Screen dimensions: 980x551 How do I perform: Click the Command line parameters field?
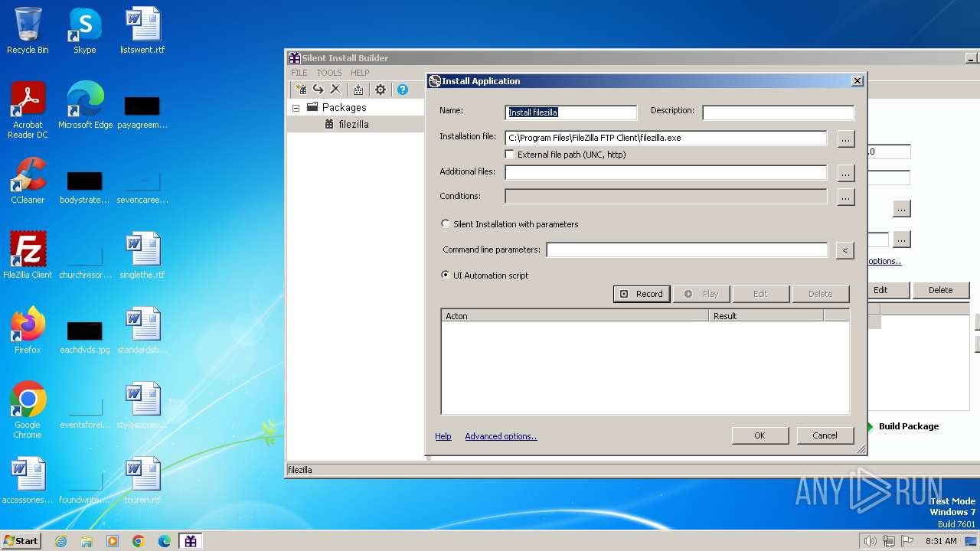pos(687,249)
